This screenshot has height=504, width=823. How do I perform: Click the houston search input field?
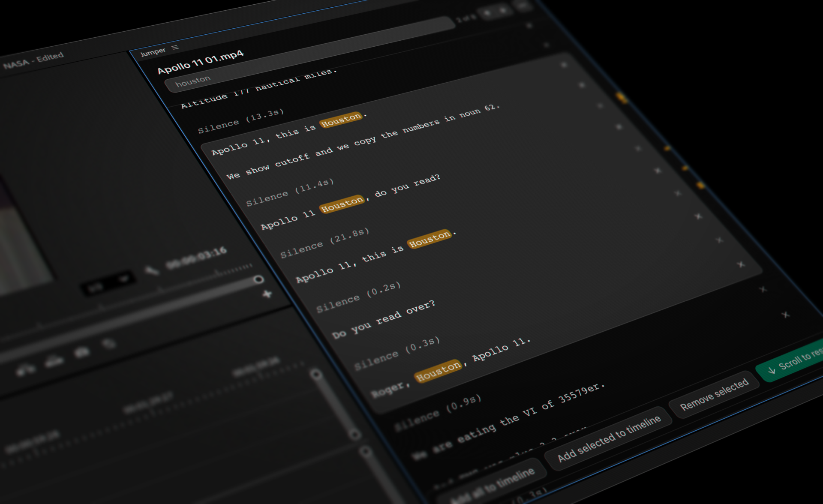pos(193,79)
